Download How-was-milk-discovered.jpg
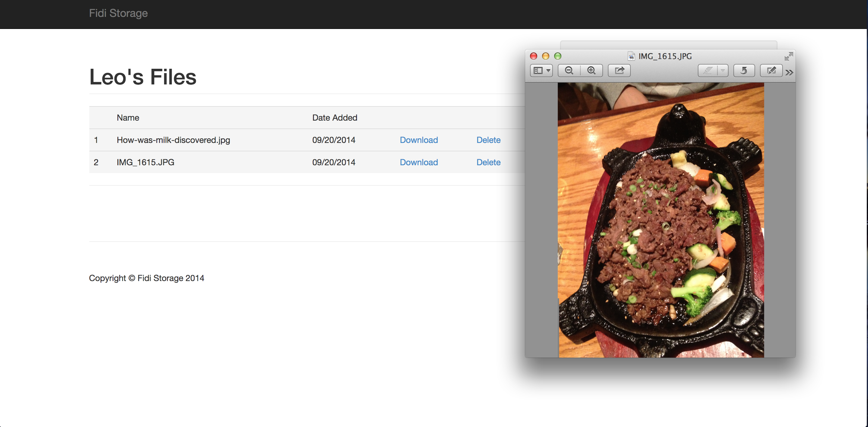This screenshot has width=868, height=427. click(419, 140)
